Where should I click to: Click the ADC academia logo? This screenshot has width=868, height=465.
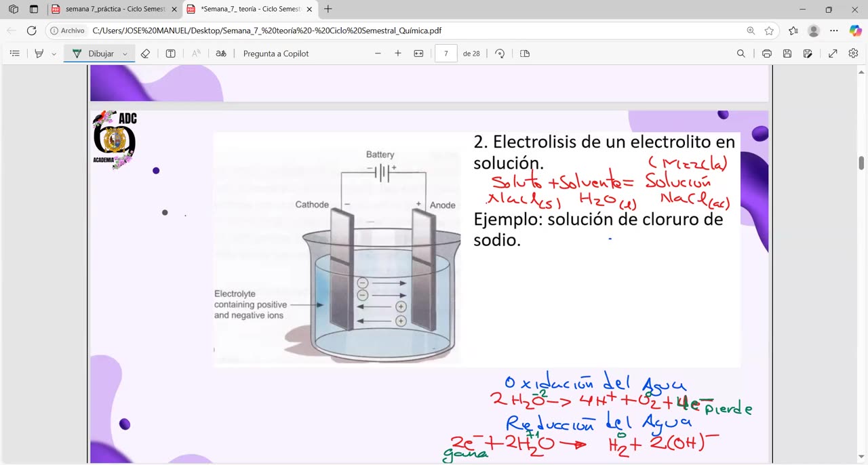point(115,139)
